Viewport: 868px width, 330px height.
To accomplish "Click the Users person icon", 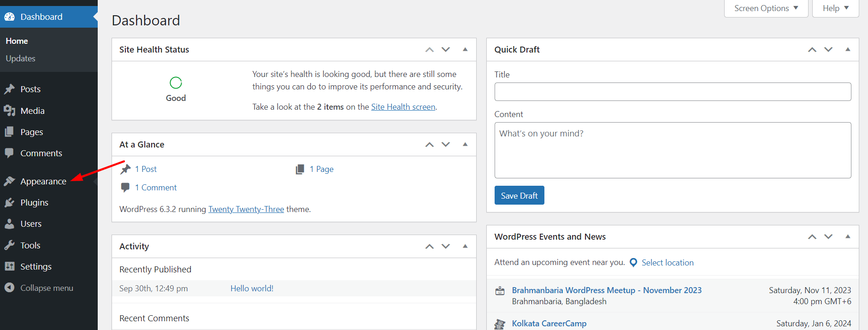I will point(9,224).
